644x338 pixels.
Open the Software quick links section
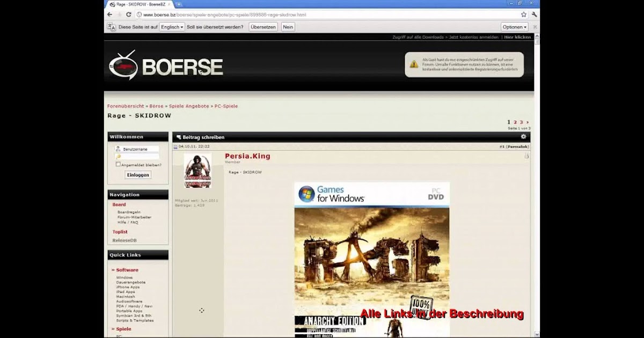(127, 270)
